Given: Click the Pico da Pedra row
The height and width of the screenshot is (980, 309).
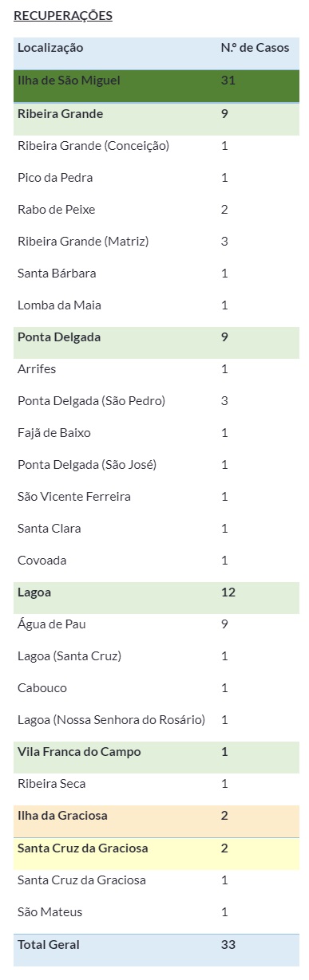Looking at the screenshot, I should click(156, 177).
